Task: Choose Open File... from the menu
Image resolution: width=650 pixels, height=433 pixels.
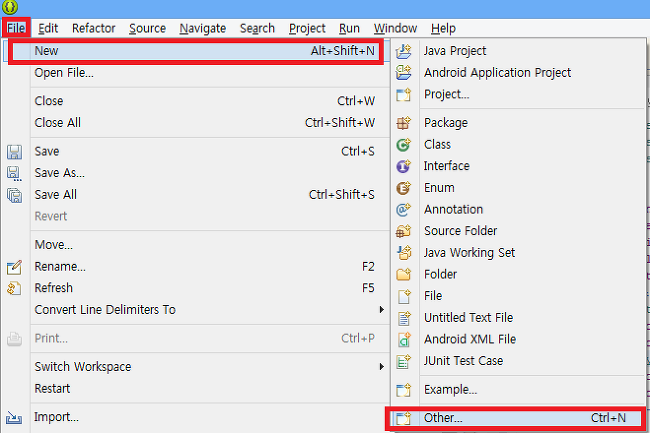Action: 196,73
